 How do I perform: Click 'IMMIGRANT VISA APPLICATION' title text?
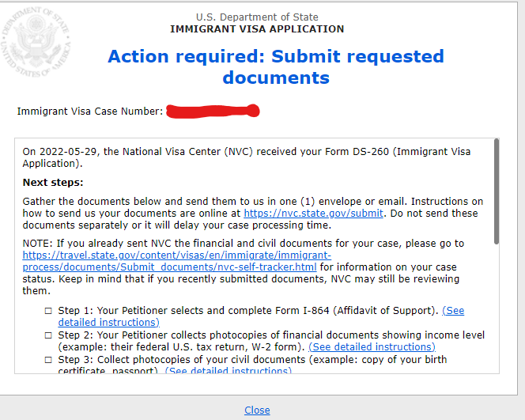point(257,29)
